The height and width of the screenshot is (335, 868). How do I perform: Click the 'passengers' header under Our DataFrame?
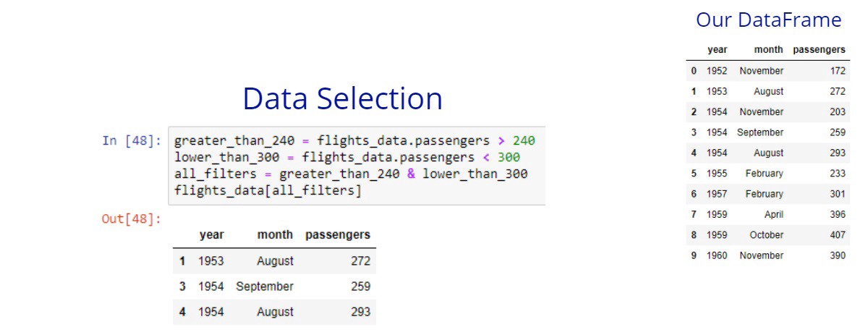[x=819, y=50]
